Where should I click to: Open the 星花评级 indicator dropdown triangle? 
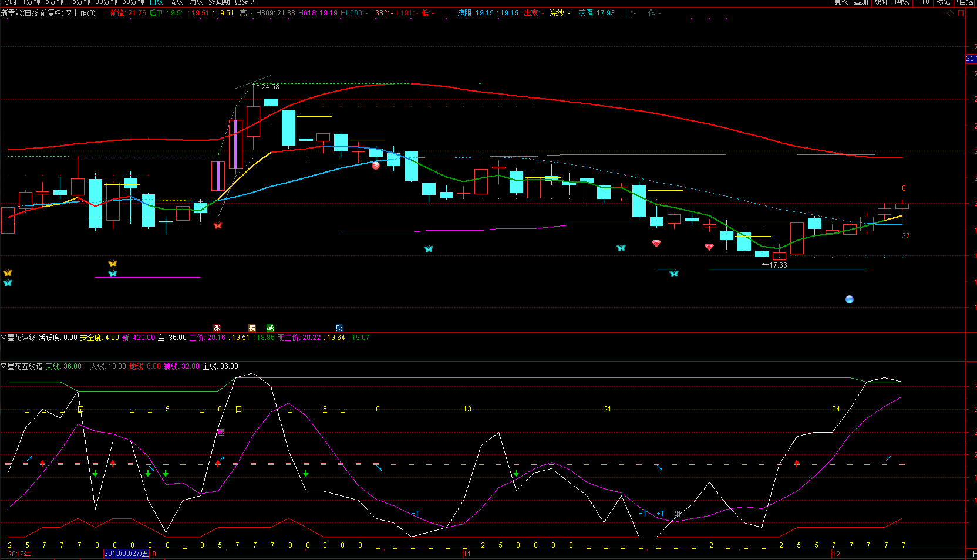click(x=4, y=338)
